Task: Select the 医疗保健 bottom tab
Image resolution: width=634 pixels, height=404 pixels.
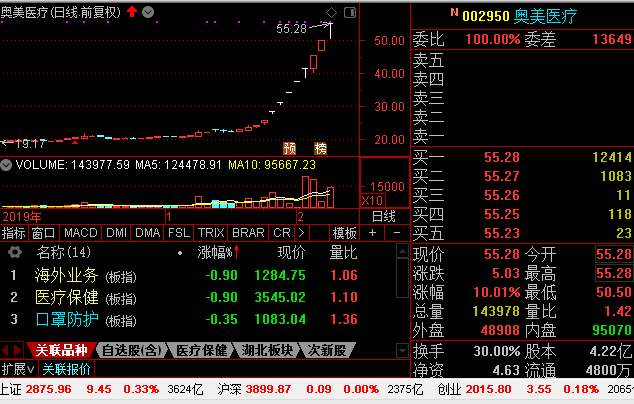Action: (x=201, y=350)
